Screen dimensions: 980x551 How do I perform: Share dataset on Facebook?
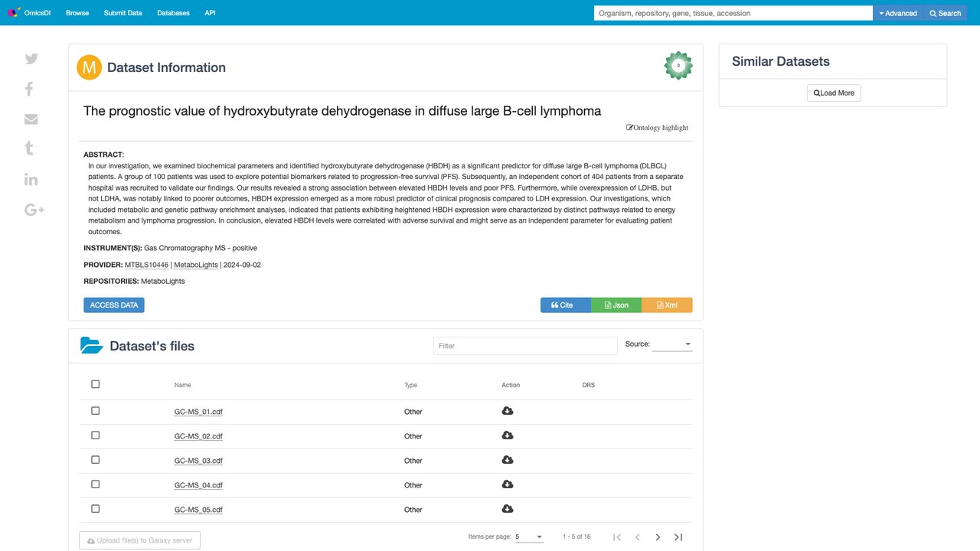[29, 89]
